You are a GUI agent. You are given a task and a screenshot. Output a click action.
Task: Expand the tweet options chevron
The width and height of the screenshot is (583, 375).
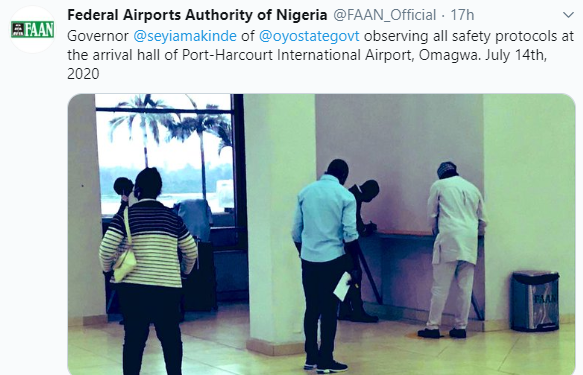tap(568, 15)
